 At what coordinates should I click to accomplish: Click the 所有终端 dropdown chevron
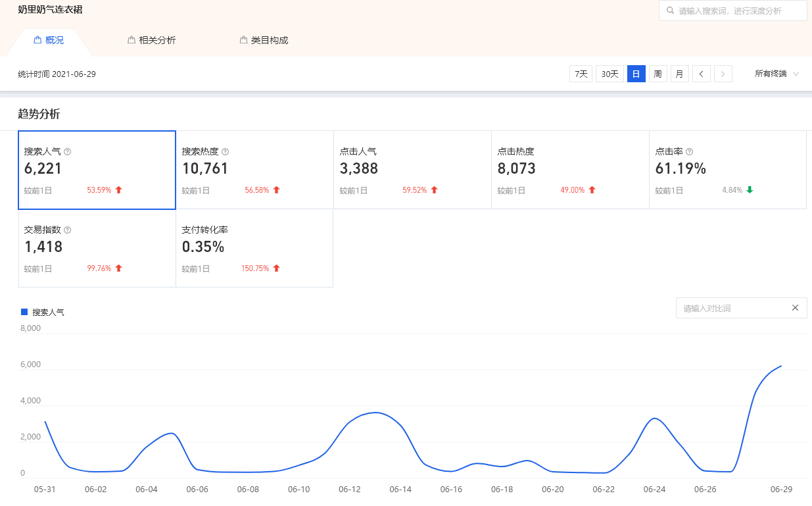click(796, 74)
